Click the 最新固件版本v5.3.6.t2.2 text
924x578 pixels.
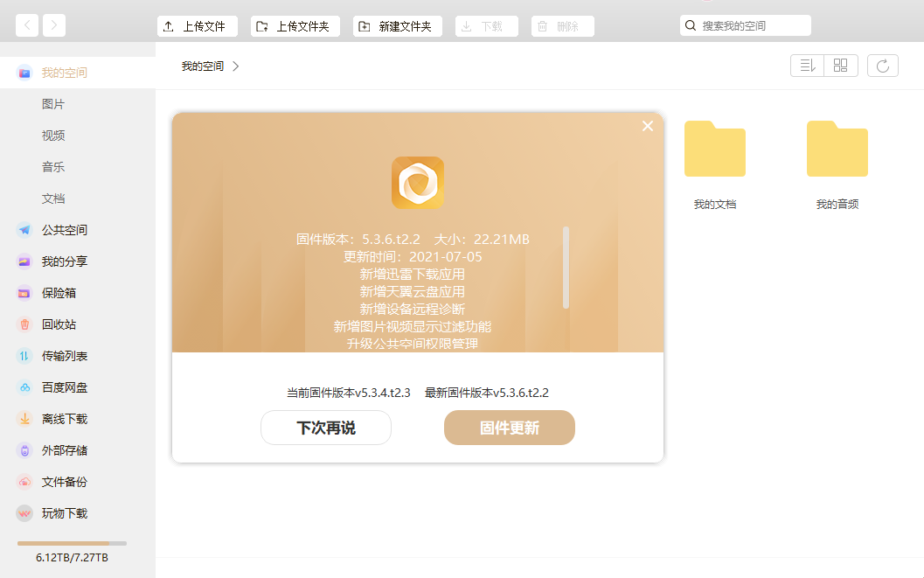coord(487,393)
